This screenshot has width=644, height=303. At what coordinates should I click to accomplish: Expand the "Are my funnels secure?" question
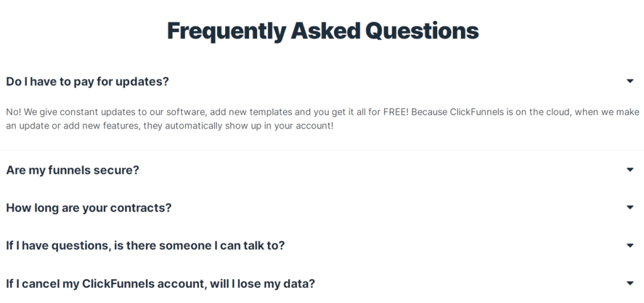point(72,170)
